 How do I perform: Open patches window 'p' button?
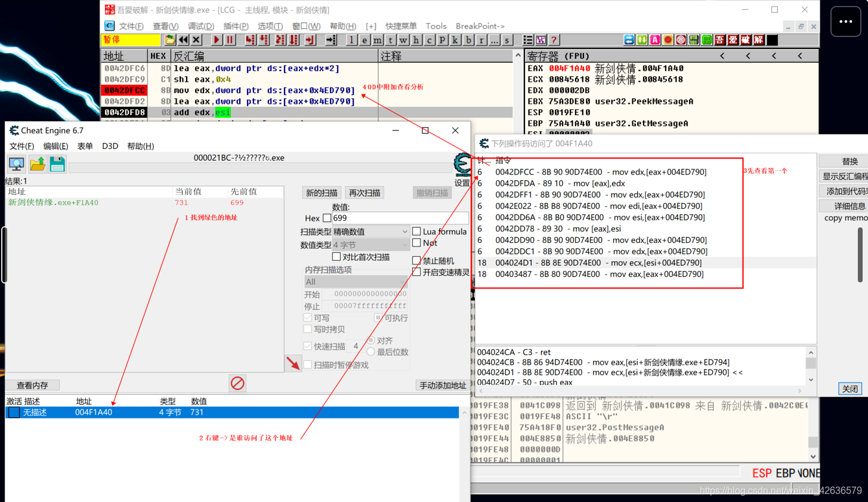tap(442, 40)
